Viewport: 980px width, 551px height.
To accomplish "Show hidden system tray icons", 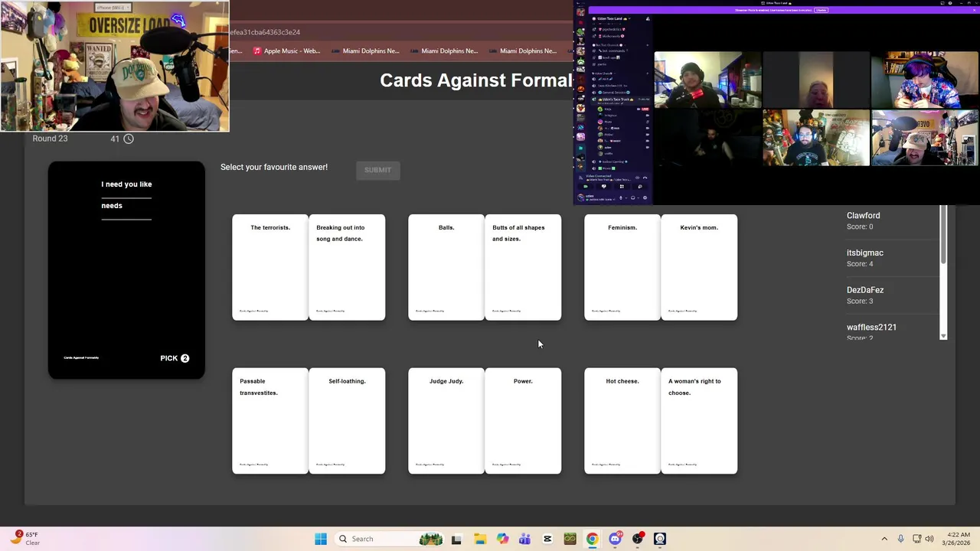I will point(884,539).
